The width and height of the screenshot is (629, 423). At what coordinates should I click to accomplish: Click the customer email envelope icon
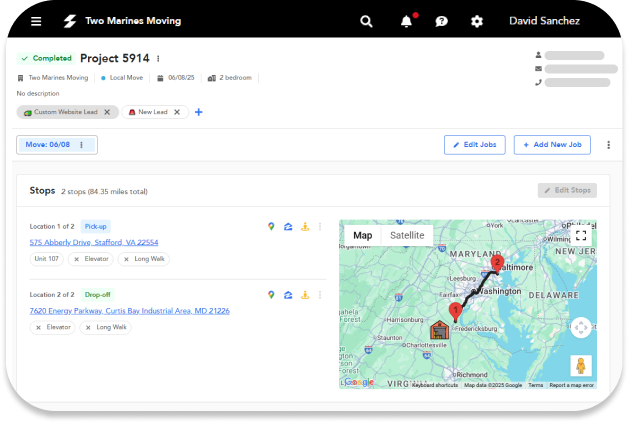pos(538,69)
